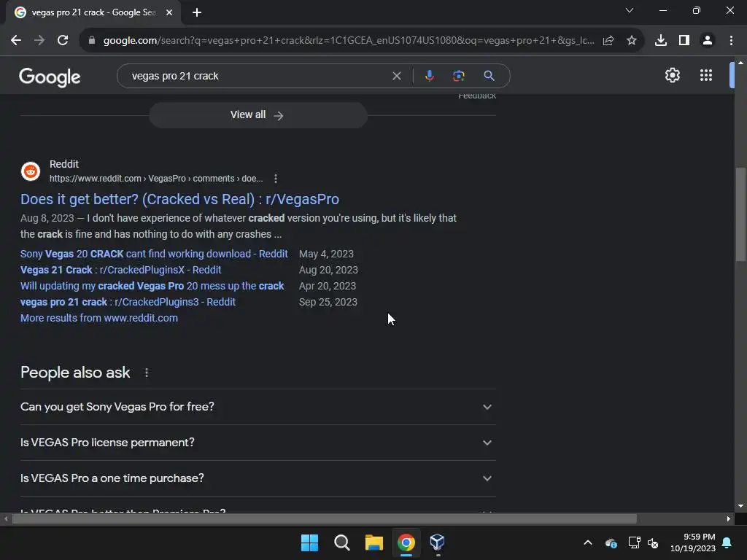The width and height of the screenshot is (747, 560).
Task: Go back to the previous page
Action: [16, 41]
